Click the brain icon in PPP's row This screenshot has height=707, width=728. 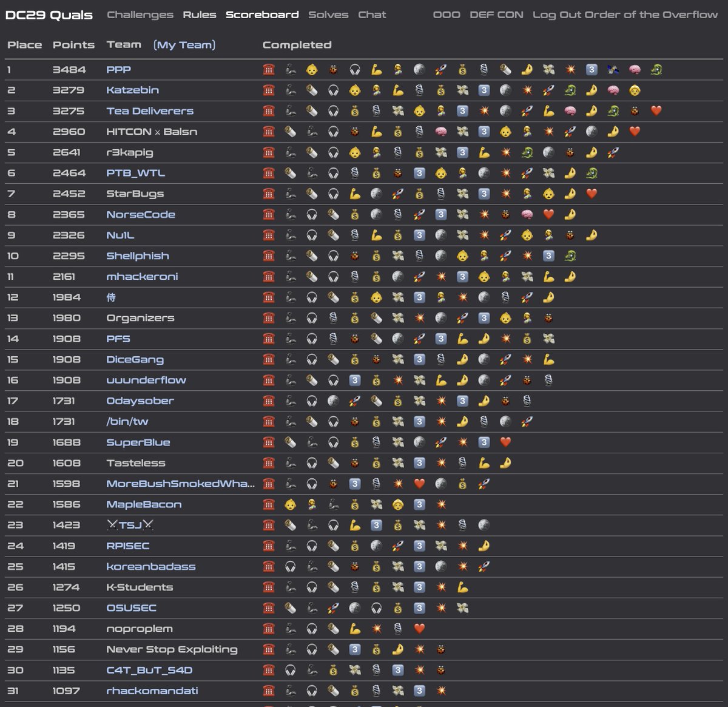pyautogui.click(x=635, y=70)
